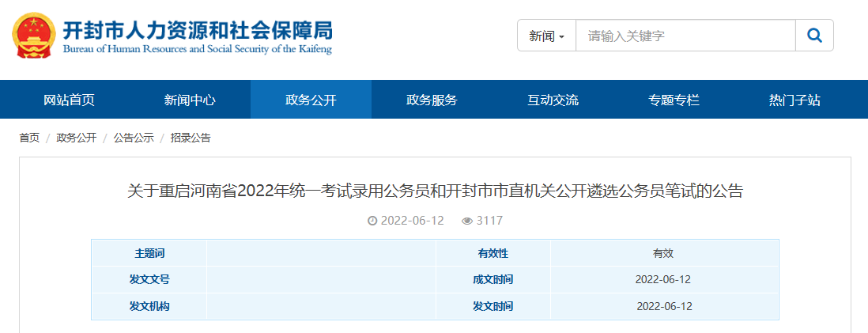Click the announcement headline text
Screen dimensions: 868x333
[435, 191]
